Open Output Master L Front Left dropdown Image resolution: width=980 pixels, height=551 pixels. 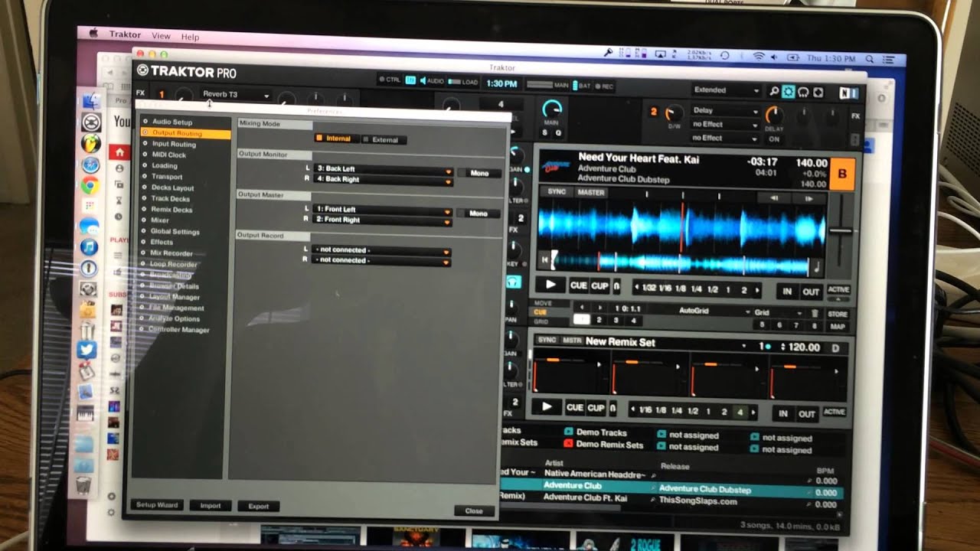[382, 209]
